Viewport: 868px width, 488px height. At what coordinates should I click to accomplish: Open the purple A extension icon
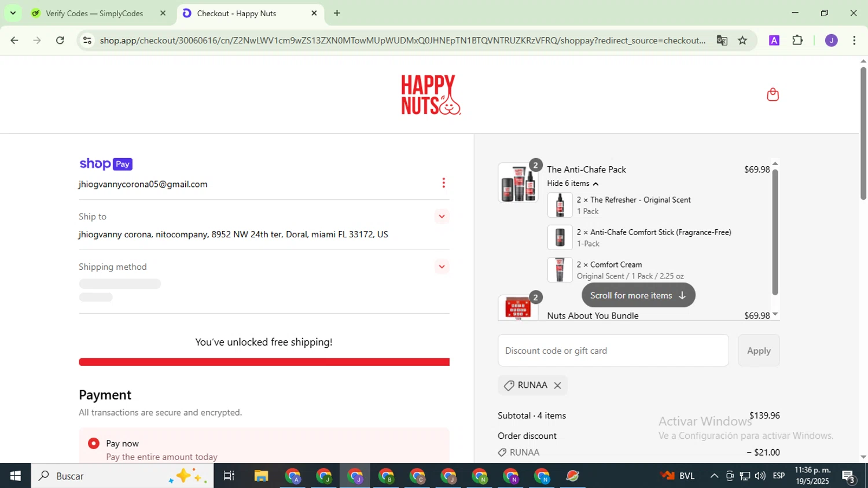pos(774,41)
